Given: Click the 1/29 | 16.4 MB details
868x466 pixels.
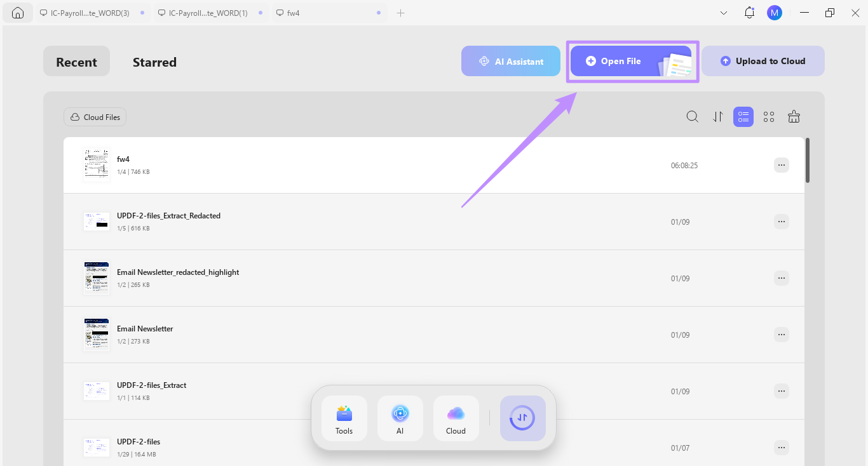Looking at the screenshot, I should pyautogui.click(x=137, y=455).
